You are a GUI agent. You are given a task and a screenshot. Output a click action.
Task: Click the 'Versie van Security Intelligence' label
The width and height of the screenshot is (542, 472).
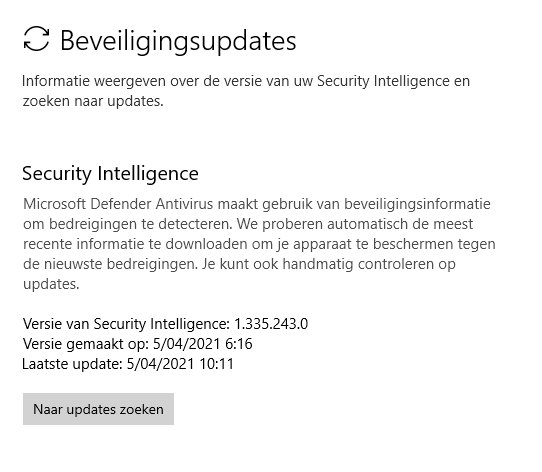pyautogui.click(x=126, y=324)
